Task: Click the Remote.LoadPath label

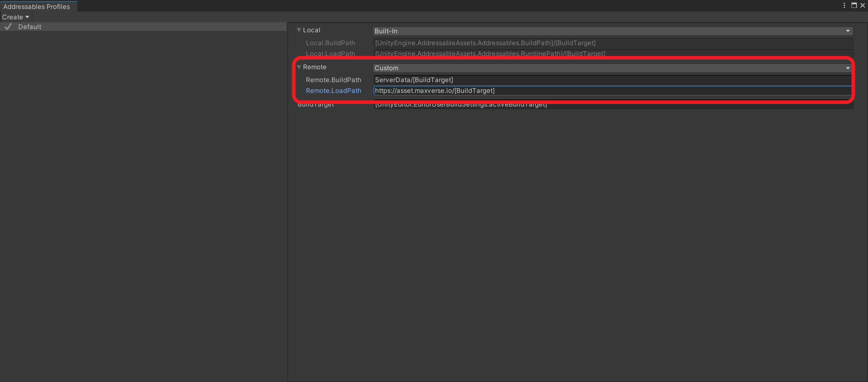Action: pyautogui.click(x=333, y=91)
